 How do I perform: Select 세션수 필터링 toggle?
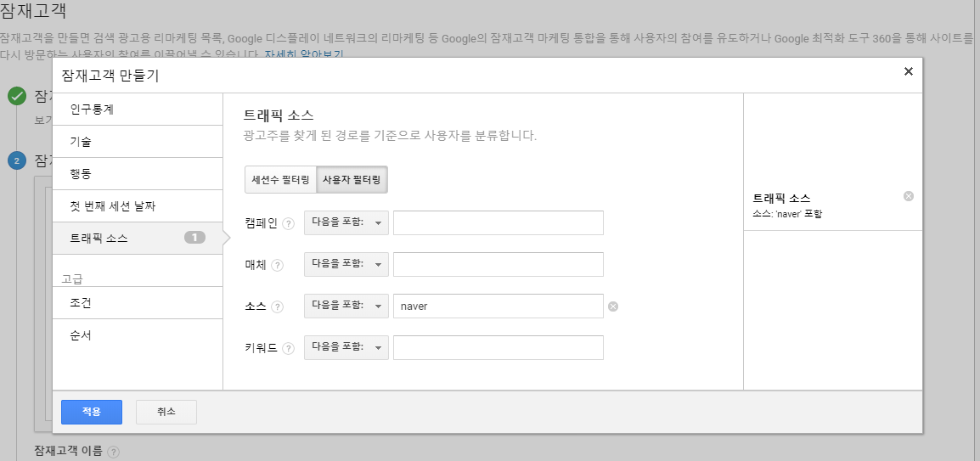(280, 180)
